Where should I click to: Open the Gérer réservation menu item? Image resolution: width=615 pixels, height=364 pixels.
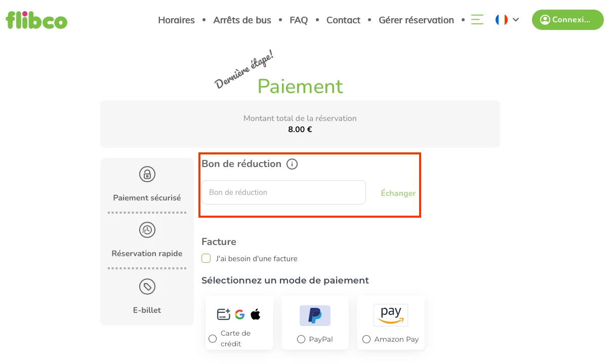pyautogui.click(x=416, y=20)
